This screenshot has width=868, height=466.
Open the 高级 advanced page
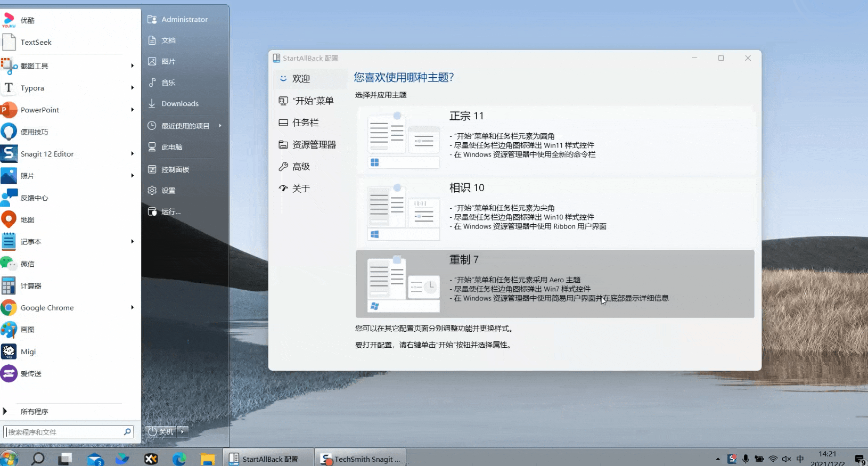[x=310, y=167]
